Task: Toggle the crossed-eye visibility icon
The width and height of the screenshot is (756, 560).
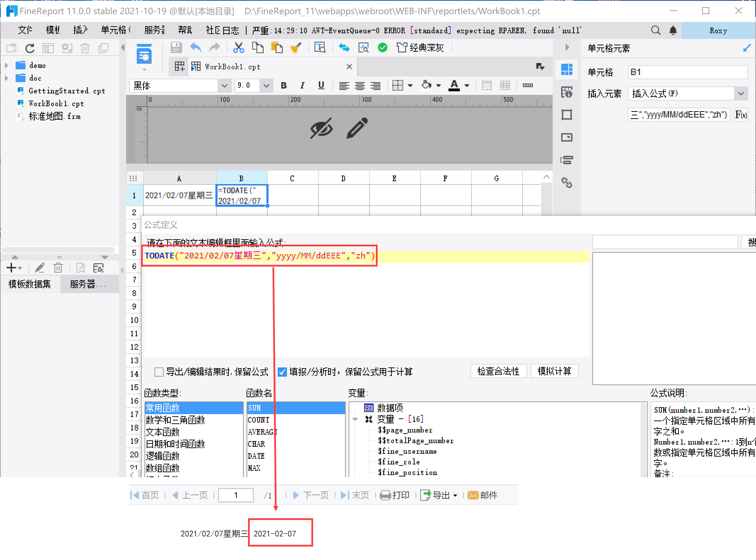Action: [x=321, y=128]
